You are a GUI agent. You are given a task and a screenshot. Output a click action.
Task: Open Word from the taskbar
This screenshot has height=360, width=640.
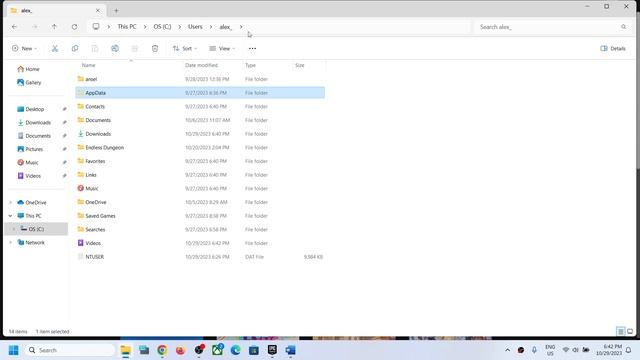tap(291, 350)
